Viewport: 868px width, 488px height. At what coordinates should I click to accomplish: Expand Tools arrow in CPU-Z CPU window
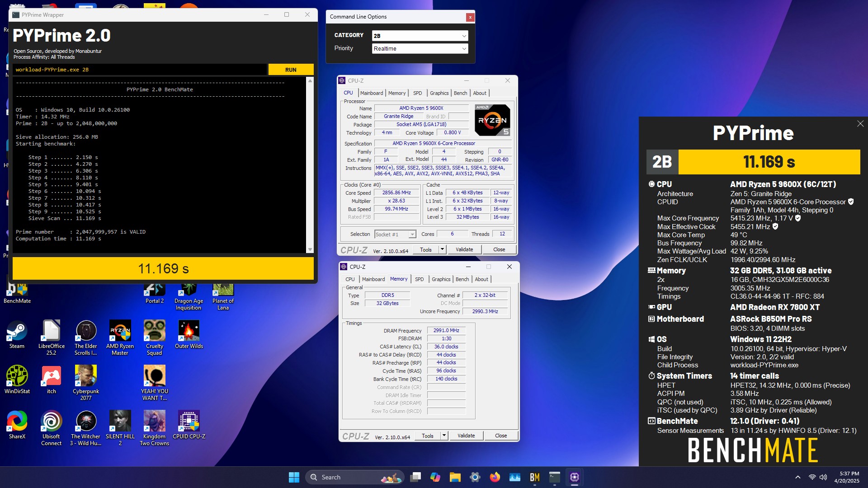(442, 249)
